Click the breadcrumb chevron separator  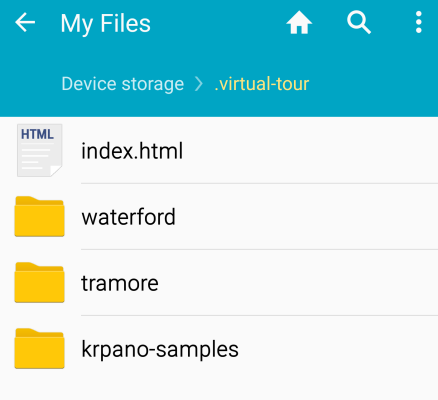[x=199, y=84]
